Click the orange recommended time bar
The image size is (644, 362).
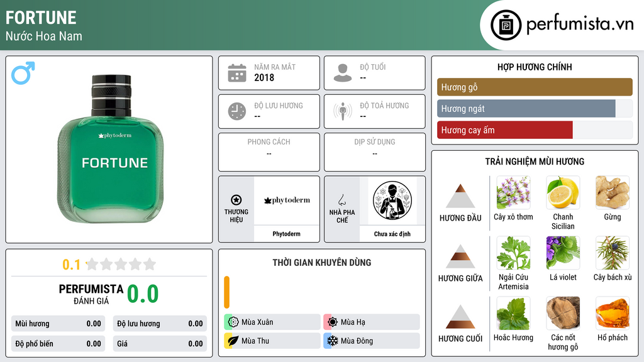pyautogui.click(x=226, y=292)
